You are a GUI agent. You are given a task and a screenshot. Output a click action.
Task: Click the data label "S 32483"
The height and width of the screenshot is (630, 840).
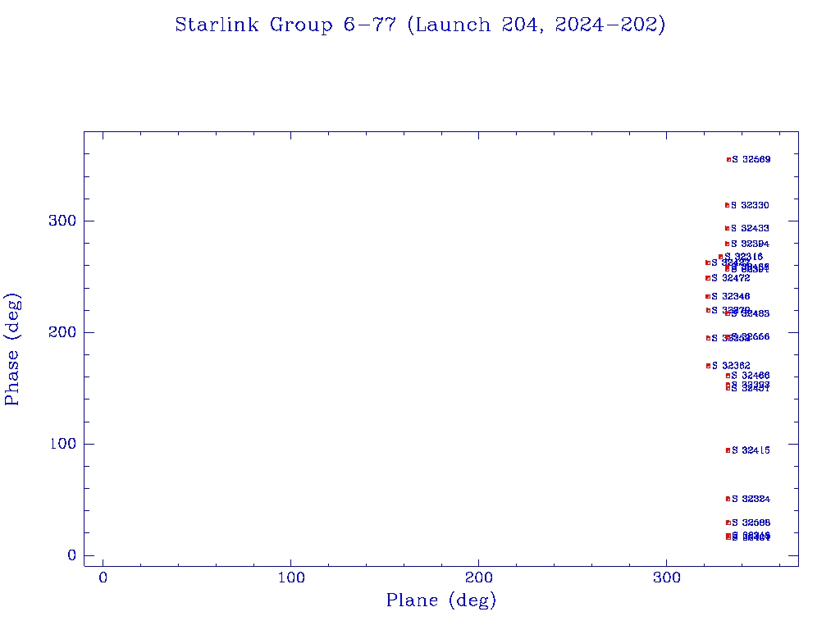750,313
